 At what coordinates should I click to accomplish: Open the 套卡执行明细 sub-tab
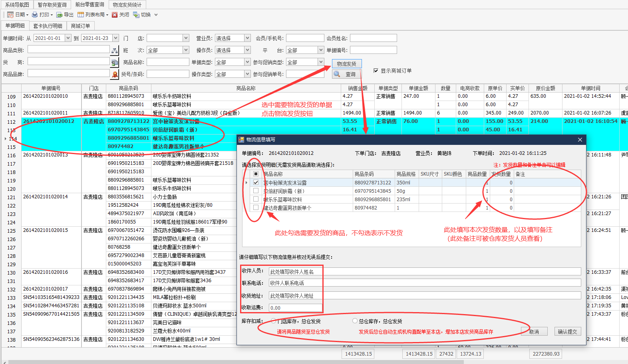click(48, 26)
